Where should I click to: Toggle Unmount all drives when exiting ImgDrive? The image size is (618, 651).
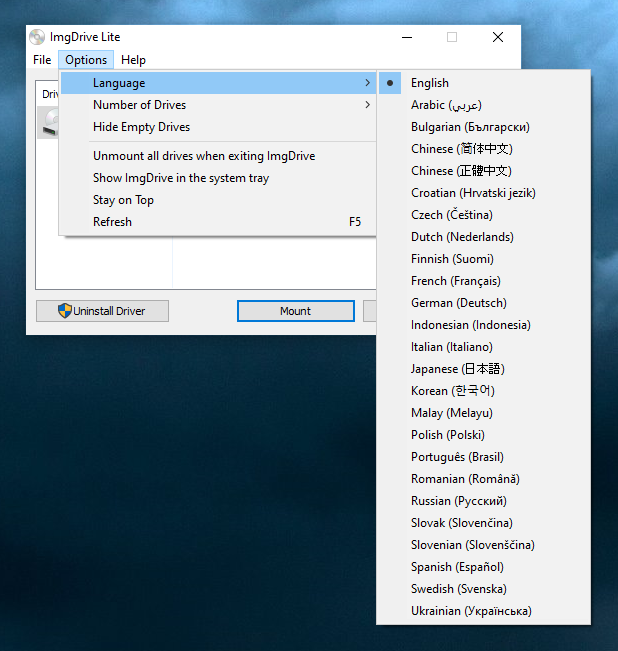coord(218,156)
